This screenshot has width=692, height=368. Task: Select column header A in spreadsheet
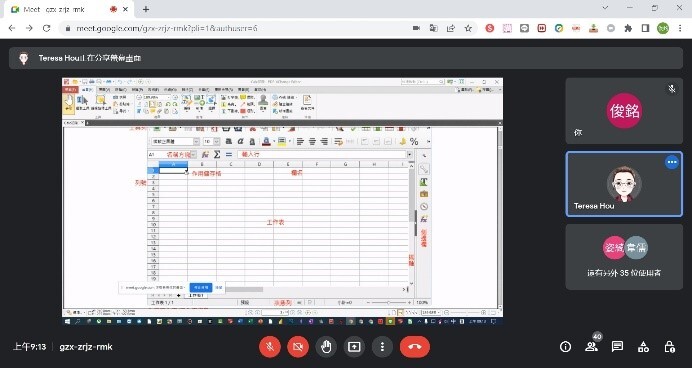(173, 164)
